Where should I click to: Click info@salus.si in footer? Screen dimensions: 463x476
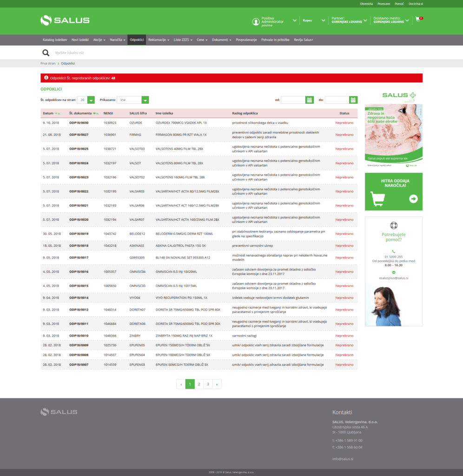pos(343,459)
